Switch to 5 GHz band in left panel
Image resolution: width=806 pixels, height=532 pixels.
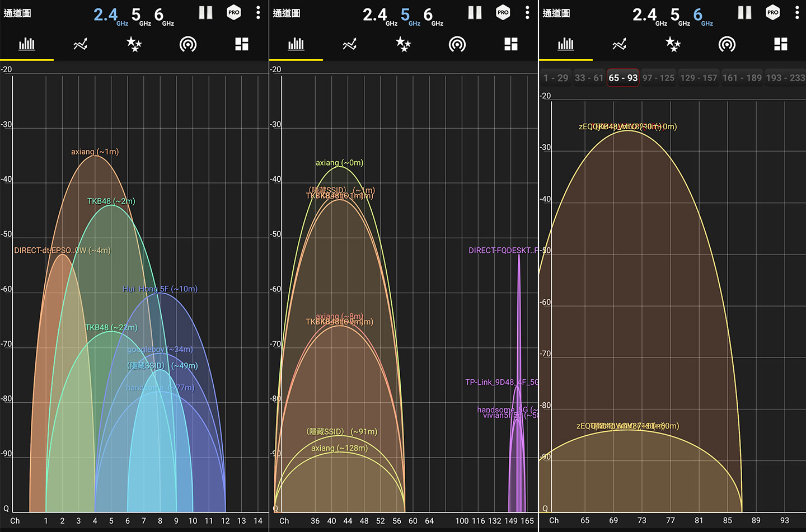141,16
